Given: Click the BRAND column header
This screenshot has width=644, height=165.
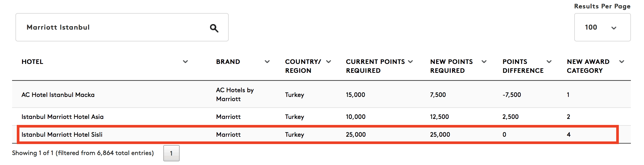Looking at the screenshot, I should point(228,62).
